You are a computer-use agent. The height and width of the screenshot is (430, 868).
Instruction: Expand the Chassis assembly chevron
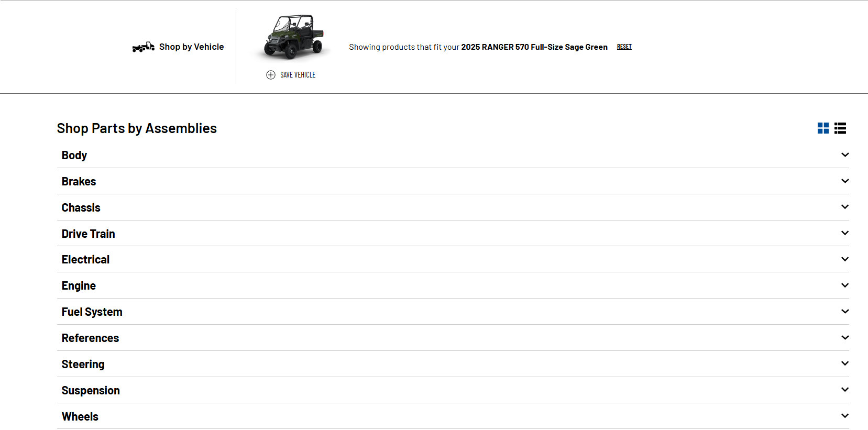click(844, 207)
